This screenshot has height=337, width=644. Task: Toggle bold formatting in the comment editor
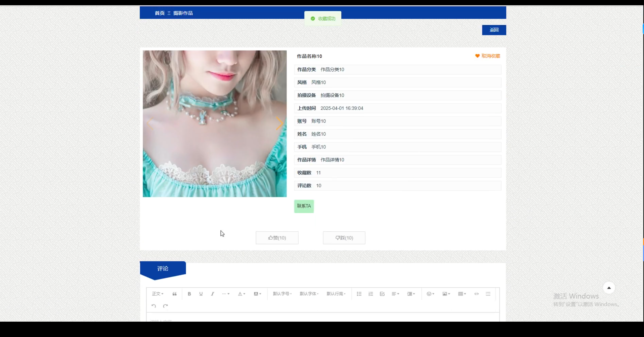tap(189, 293)
